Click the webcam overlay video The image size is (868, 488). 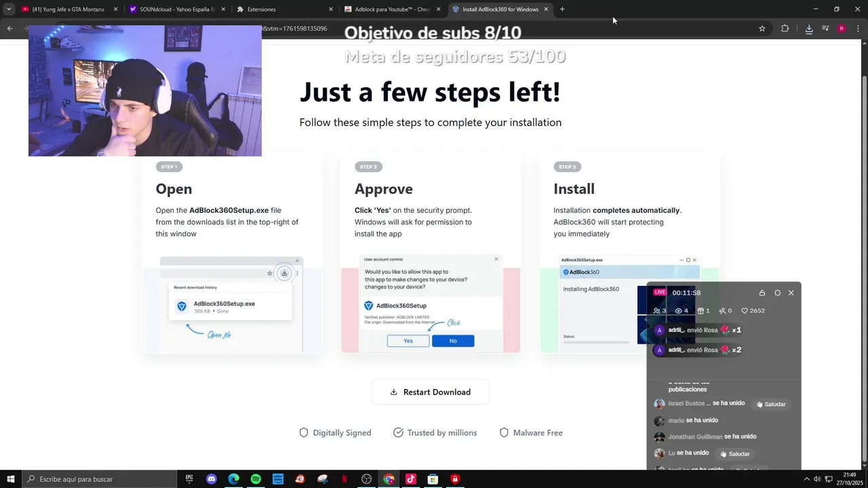[145, 91]
